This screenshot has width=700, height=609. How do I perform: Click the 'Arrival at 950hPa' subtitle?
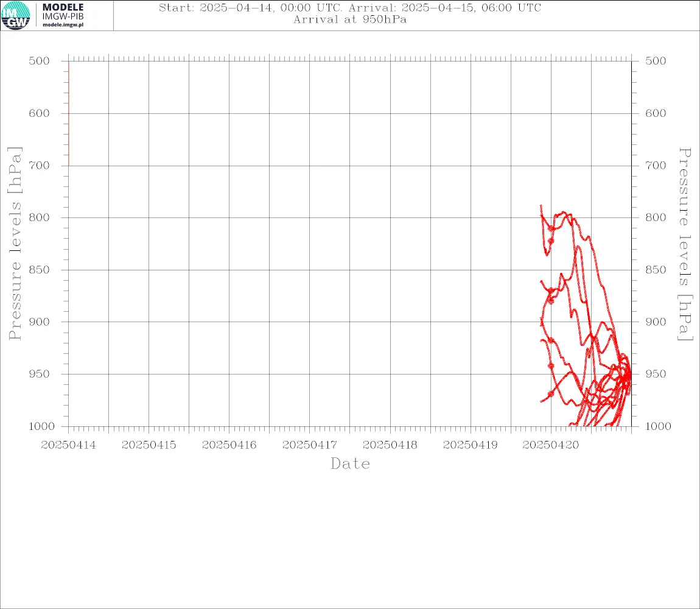click(x=350, y=19)
